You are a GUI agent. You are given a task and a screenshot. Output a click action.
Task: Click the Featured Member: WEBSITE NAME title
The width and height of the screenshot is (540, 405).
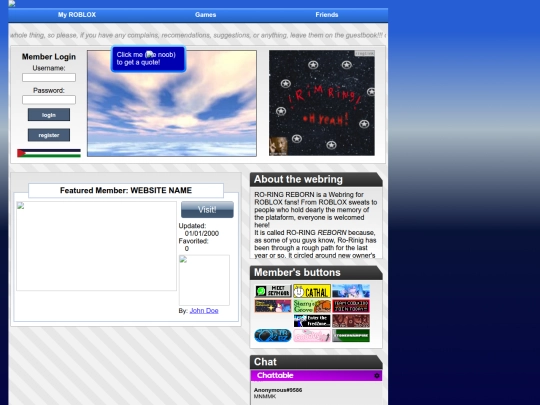click(x=126, y=190)
